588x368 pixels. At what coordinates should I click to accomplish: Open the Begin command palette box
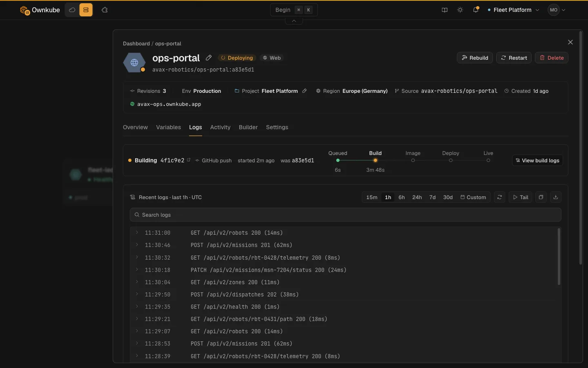294,10
